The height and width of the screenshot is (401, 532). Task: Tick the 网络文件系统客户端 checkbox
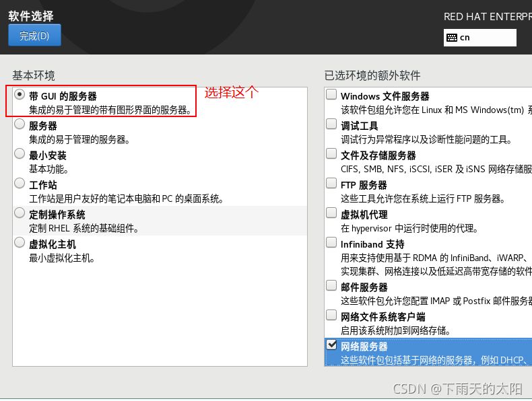pyautogui.click(x=331, y=315)
